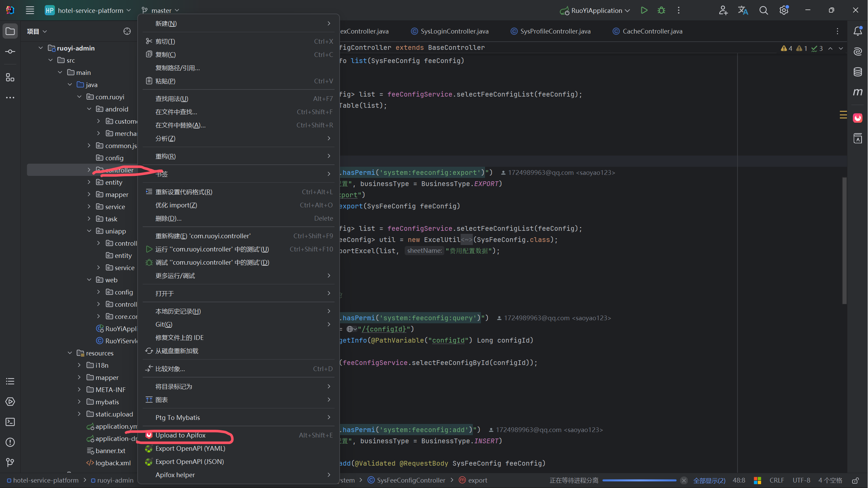Click the Search everywhere magnifier icon
868x488 pixels.
763,11
